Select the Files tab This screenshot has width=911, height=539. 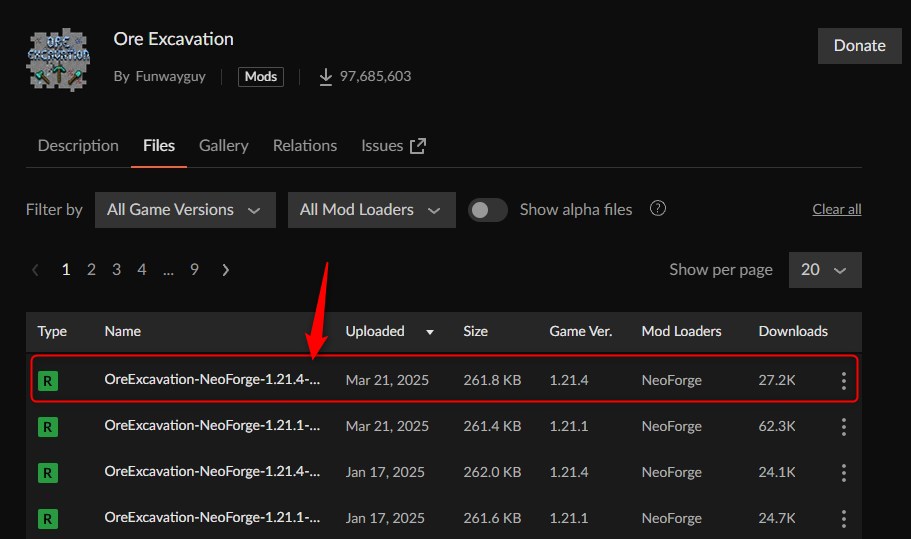(159, 146)
